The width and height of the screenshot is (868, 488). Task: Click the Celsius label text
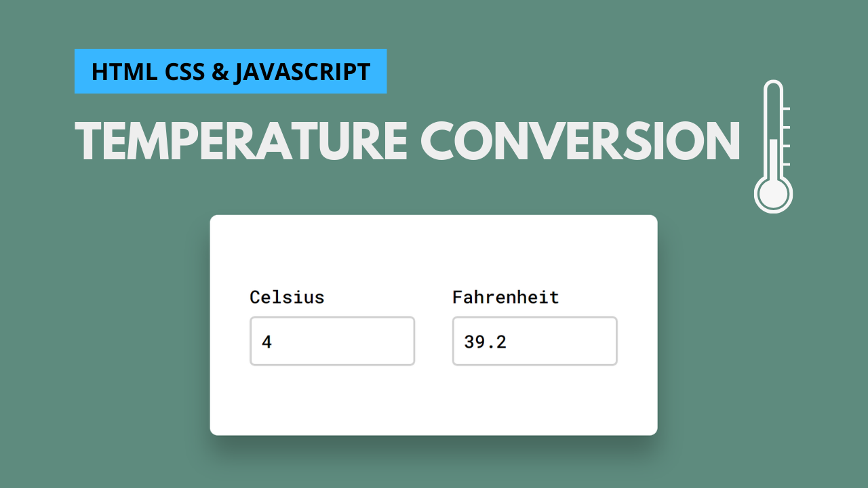[x=287, y=297]
